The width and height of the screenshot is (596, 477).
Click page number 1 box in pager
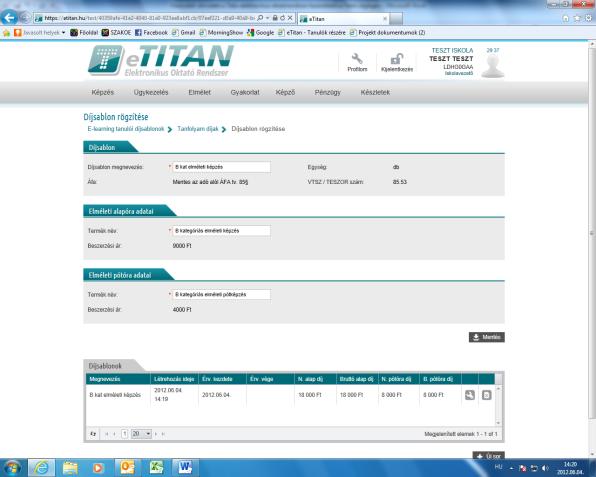coord(124,434)
